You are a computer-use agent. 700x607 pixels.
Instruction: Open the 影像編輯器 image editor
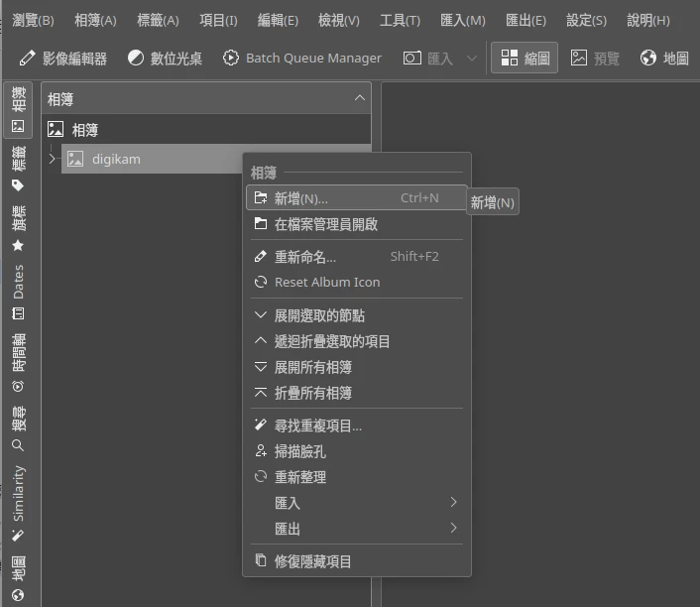tap(63, 59)
